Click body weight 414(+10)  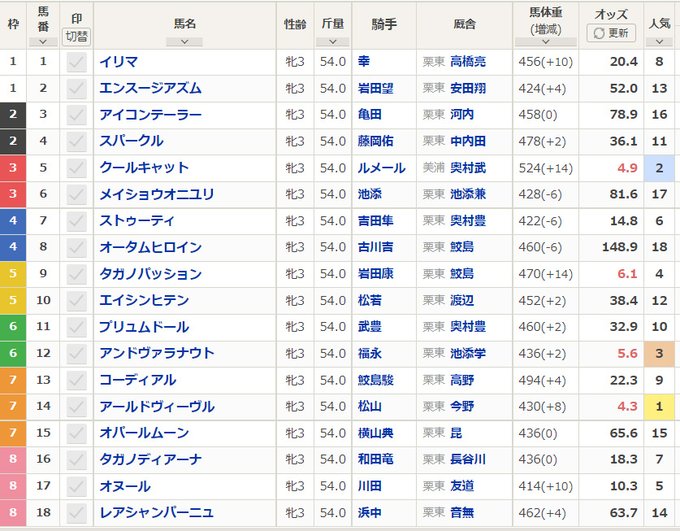point(546,486)
